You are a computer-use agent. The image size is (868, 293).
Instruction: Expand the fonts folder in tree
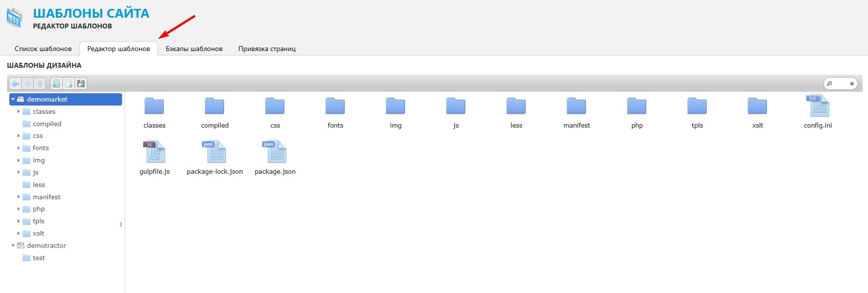19,148
